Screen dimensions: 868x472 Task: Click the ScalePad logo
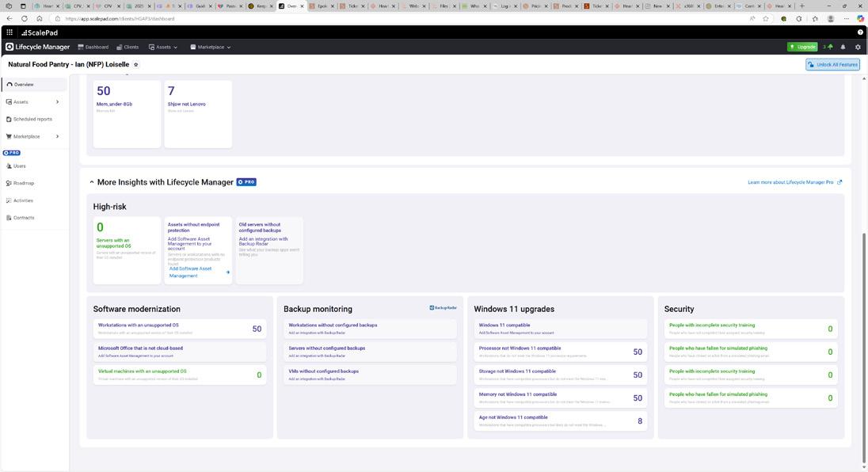40,32
